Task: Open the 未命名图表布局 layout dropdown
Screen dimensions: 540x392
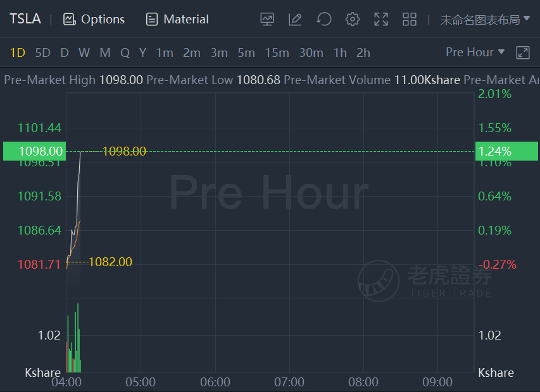Action: click(485, 20)
